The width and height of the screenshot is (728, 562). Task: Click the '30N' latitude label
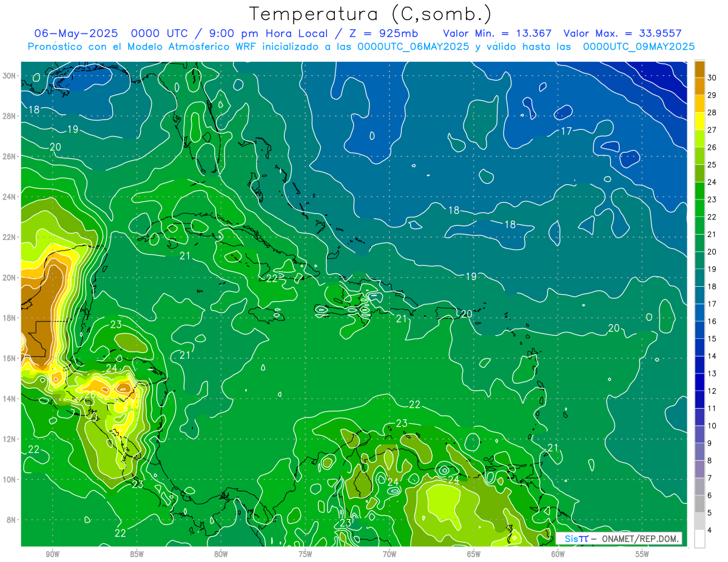tap(10, 76)
